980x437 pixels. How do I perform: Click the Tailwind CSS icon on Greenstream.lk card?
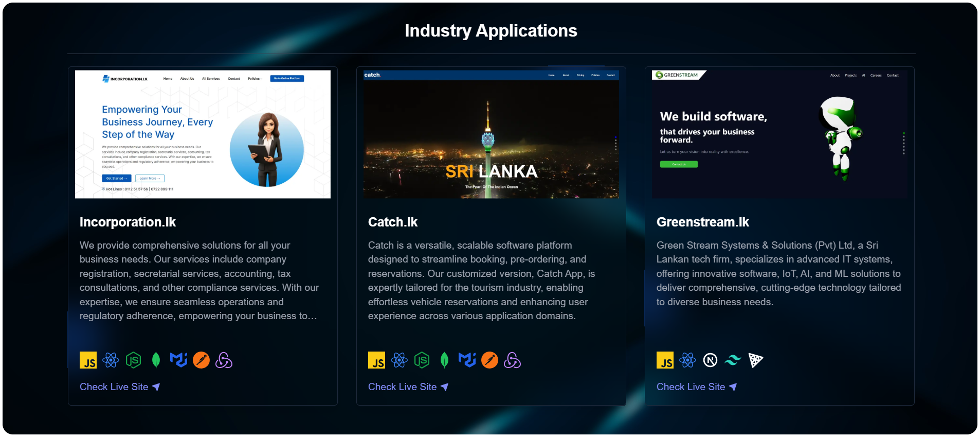[x=733, y=360]
